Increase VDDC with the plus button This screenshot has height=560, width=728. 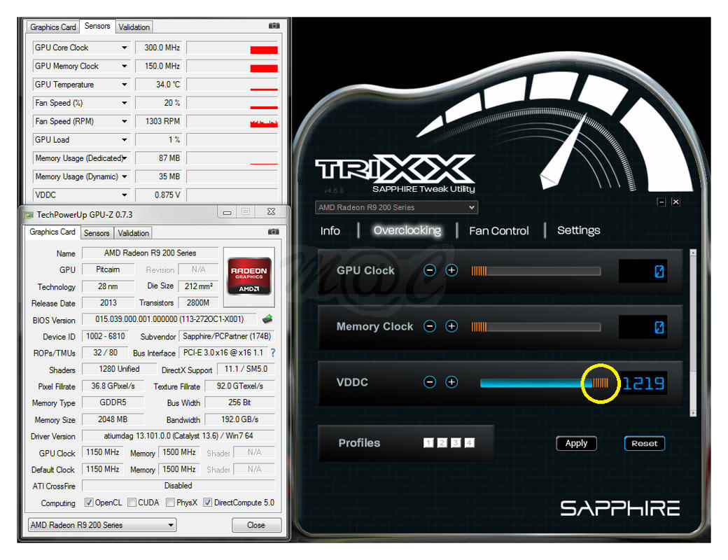pyautogui.click(x=451, y=382)
